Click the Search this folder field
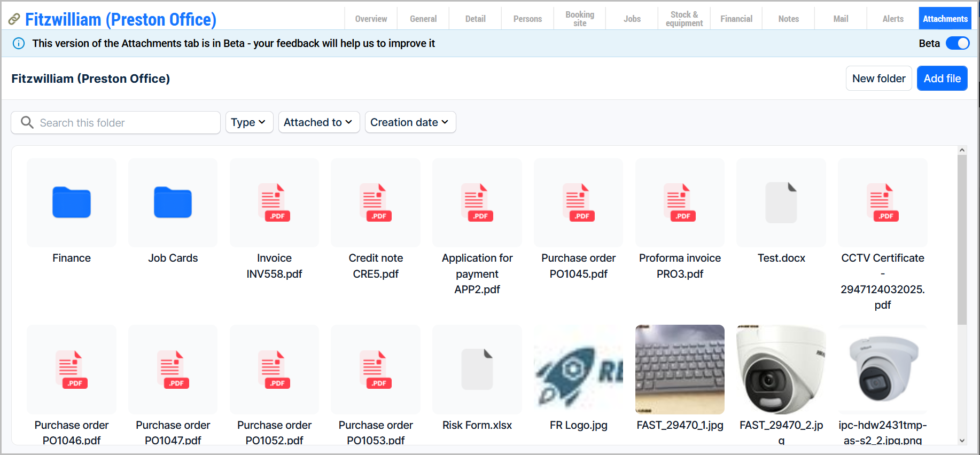The height and width of the screenshot is (455, 980). [123, 123]
